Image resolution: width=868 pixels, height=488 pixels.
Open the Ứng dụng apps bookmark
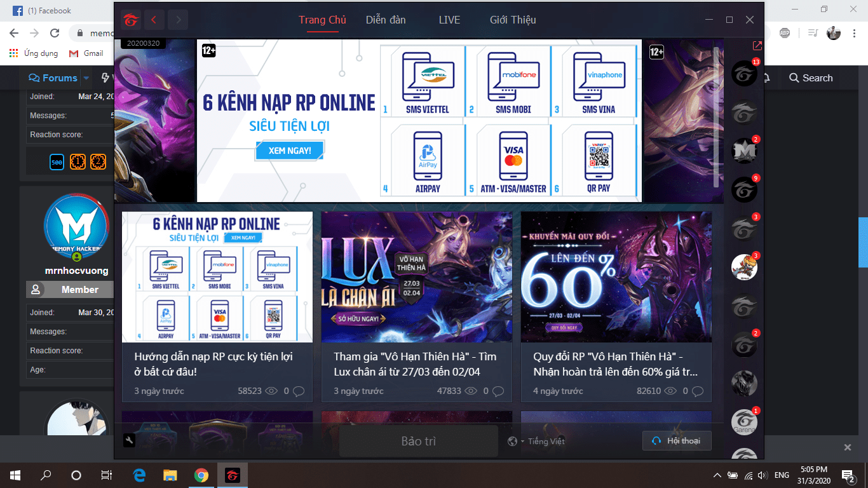tap(34, 53)
